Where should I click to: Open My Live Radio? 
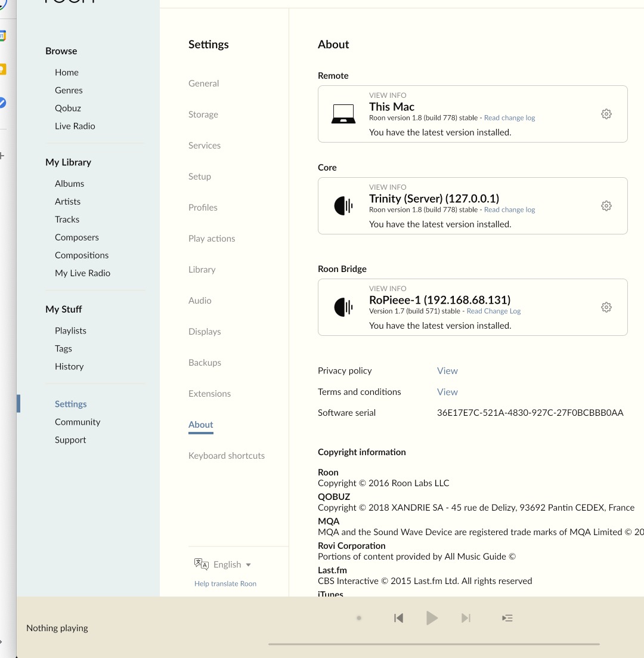(x=83, y=273)
